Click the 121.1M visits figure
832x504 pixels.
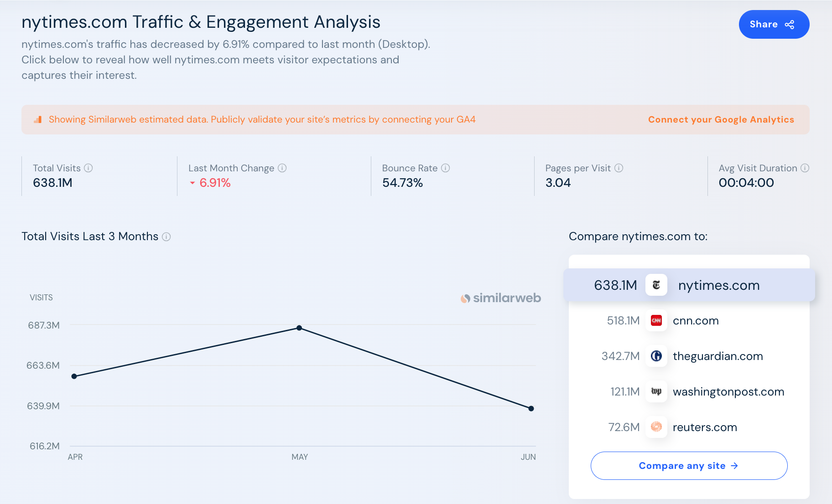point(625,392)
